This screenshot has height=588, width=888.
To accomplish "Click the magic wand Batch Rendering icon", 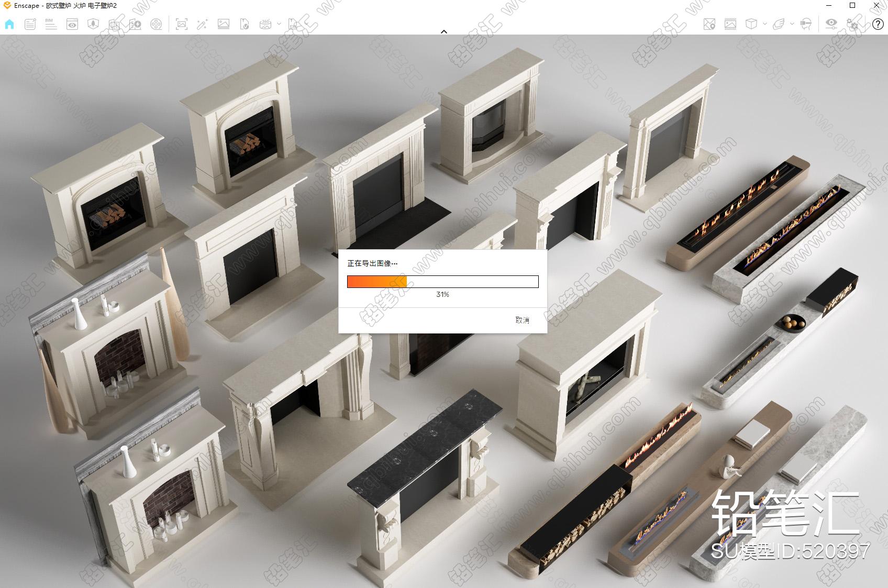I will click(x=203, y=24).
